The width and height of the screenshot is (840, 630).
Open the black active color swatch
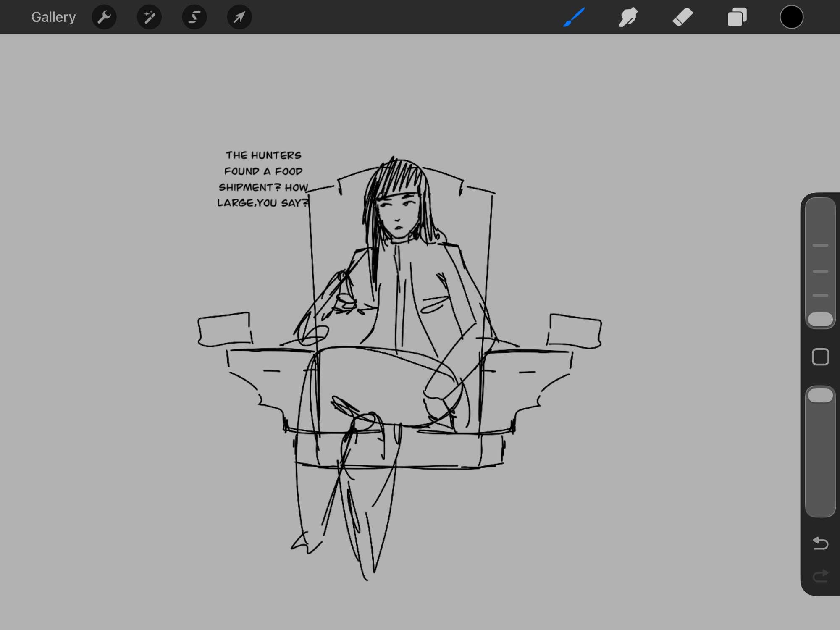[791, 17]
